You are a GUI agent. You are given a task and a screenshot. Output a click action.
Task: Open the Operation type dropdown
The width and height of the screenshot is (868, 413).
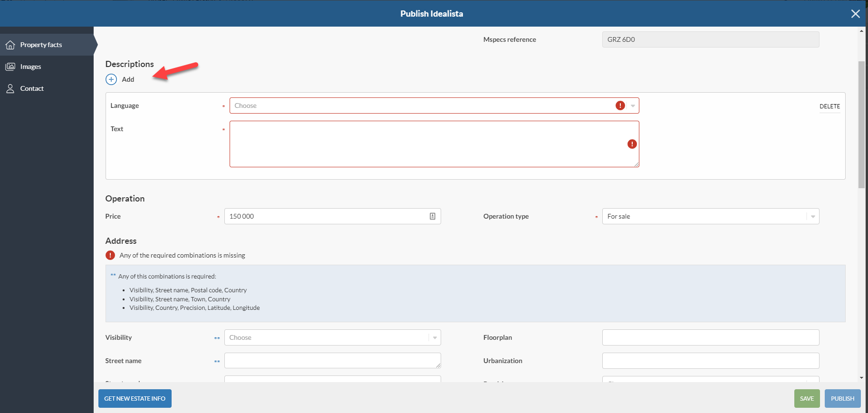click(x=710, y=216)
